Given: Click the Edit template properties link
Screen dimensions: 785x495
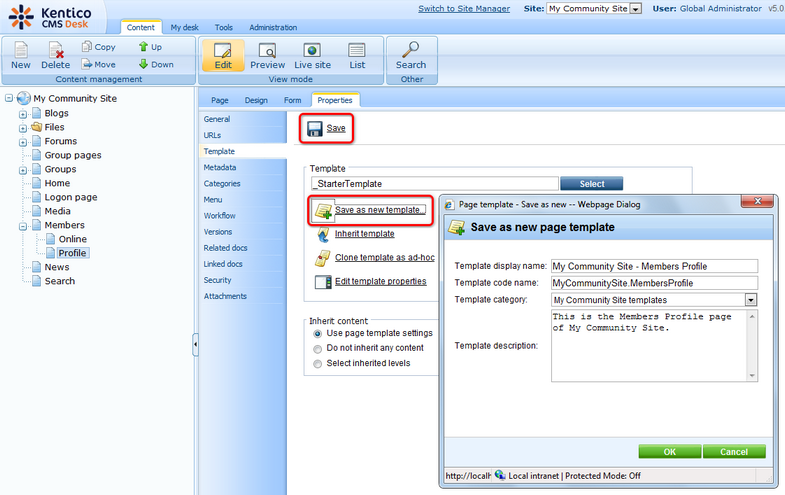Looking at the screenshot, I should (380, 281).
